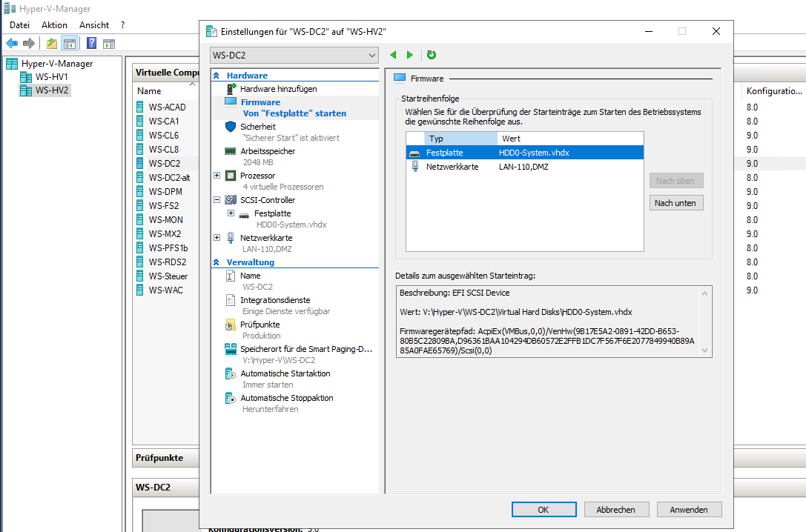Open the Datei menu
The width and height of the screenshot is (806, 532).
(x=19, y=25)
